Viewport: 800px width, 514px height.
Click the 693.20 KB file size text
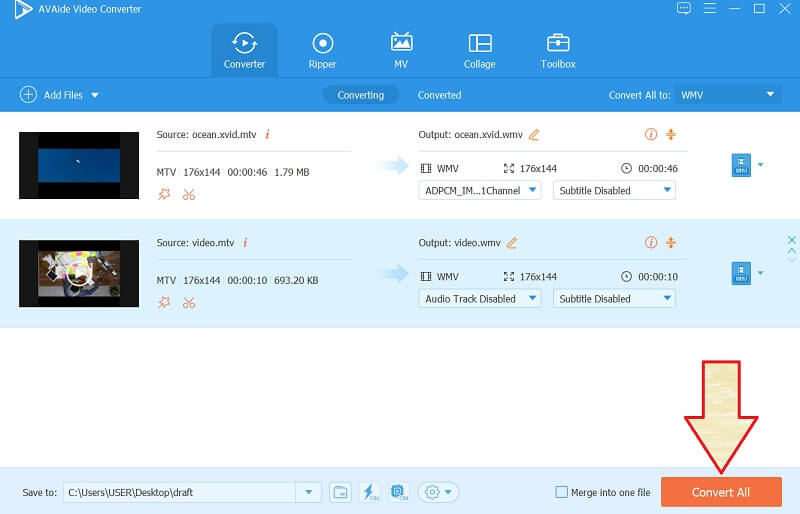click(x=296, y=280)
